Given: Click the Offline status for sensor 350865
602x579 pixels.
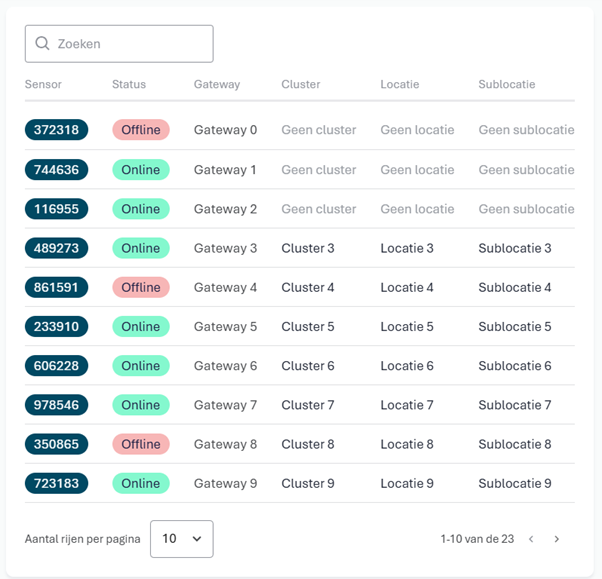Looking at the screenshot, I should [x=141, y=444].
